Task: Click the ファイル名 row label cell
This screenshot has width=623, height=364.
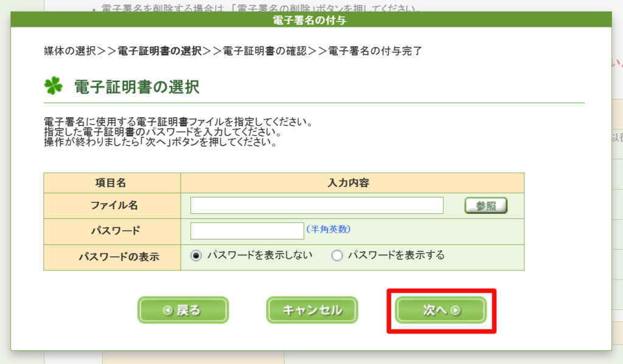Action: (x=112, y=205)
